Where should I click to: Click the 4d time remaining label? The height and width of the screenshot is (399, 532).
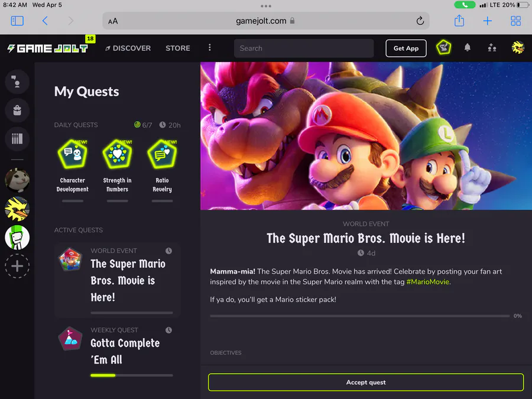click(366, 253)
